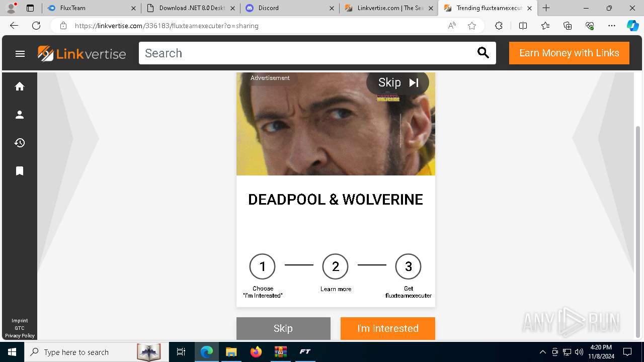Open the Privacy Policy link
This screenshot has height=362, width=644.
pos(20,335)
